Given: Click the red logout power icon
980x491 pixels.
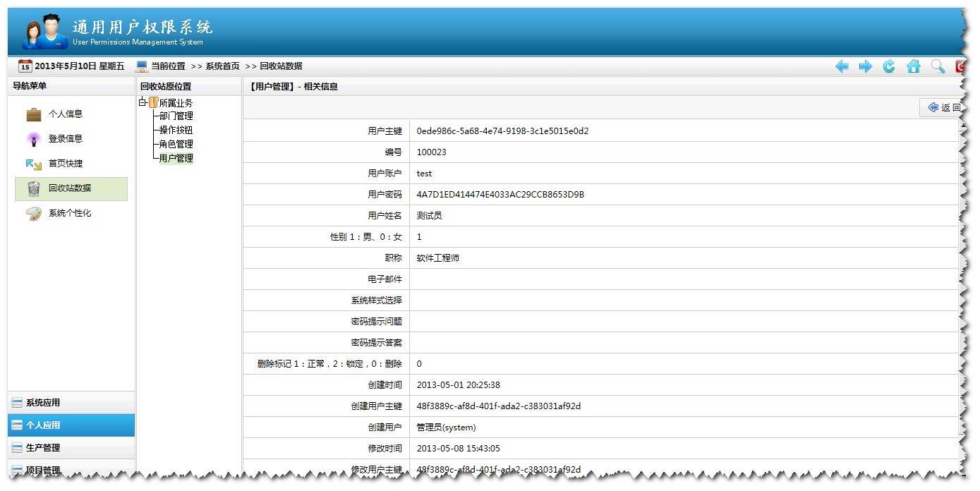Looking at the screenshot, I should pos(960,66).
